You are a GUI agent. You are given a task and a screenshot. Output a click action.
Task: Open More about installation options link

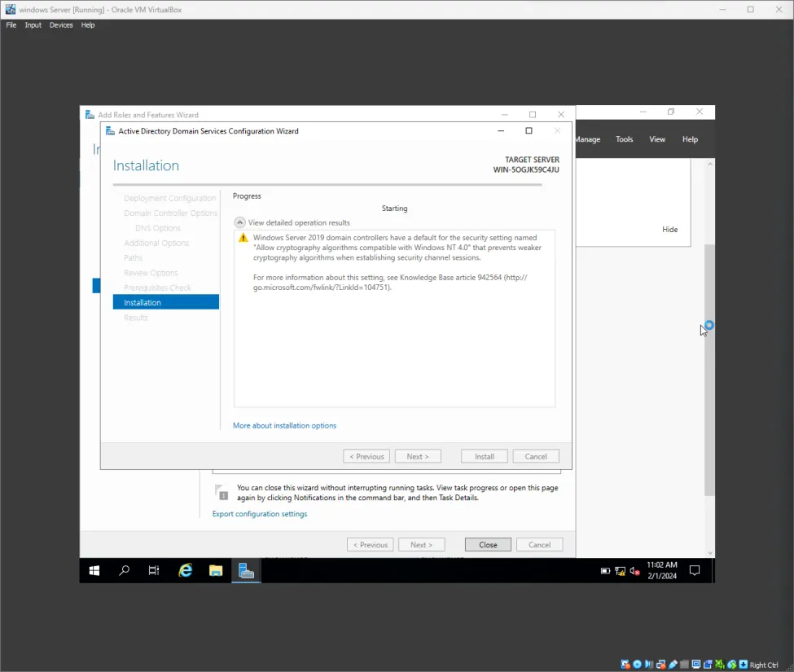284,425
